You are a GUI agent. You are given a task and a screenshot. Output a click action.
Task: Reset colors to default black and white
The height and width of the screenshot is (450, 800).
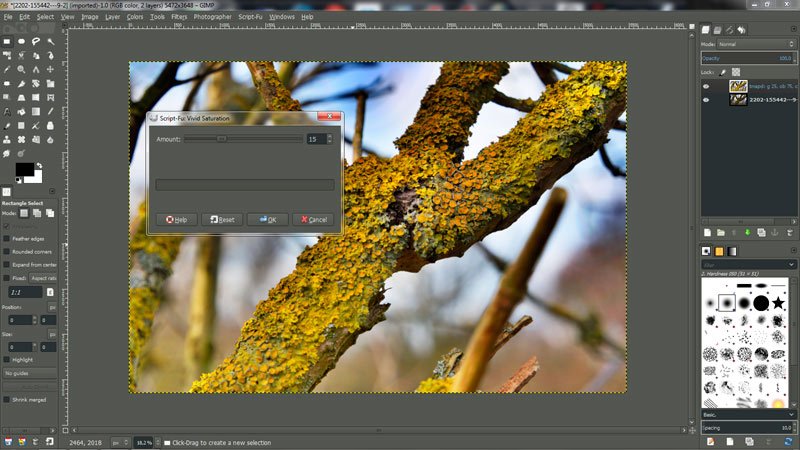(x=18, y=180)
